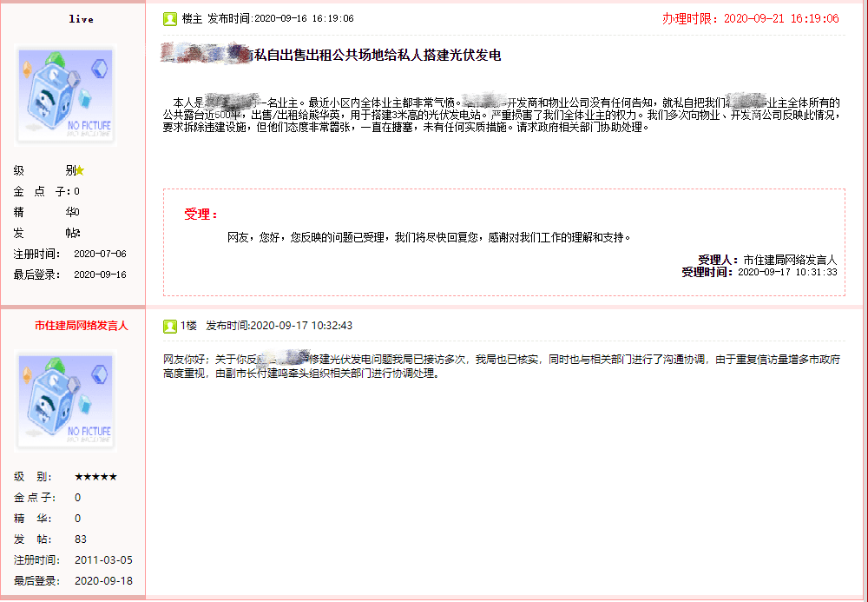Click the green member icon beside 楼主
This screenshot has height=602, width=868.
coord(170,17)
